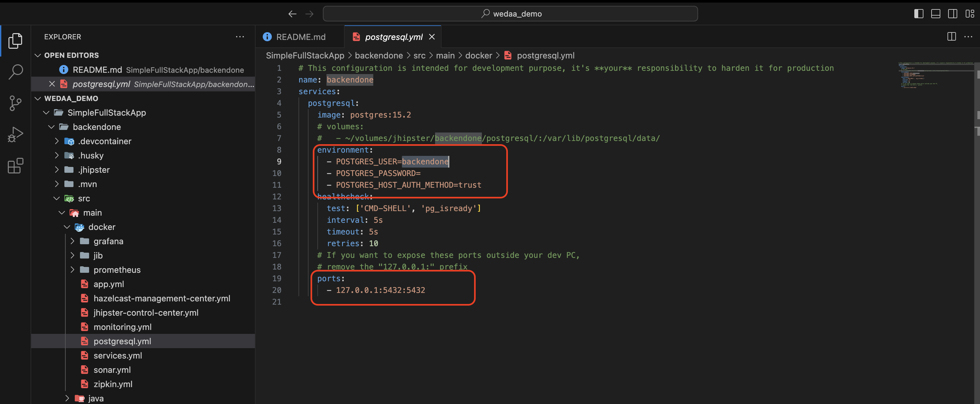Go back in navigation history

[x=292, y=14]
